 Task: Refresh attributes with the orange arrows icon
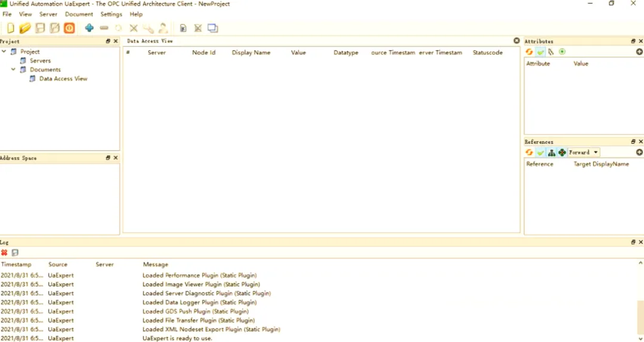(529, 52)
